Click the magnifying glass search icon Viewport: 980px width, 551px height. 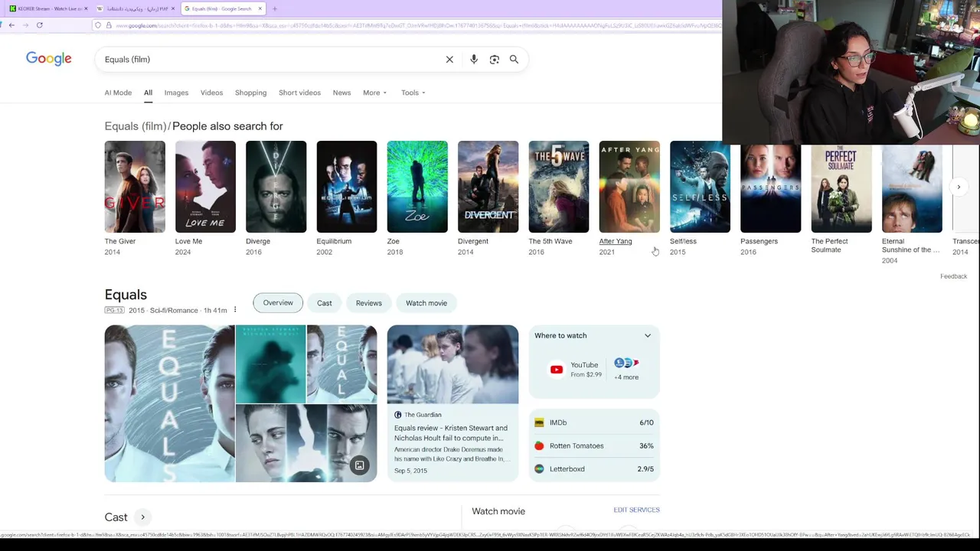pos(514,60)
